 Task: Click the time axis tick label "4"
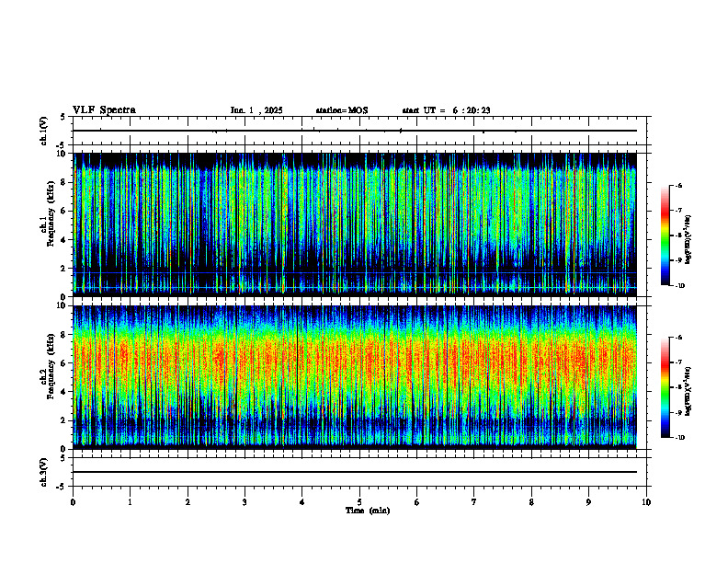point(302,502)
